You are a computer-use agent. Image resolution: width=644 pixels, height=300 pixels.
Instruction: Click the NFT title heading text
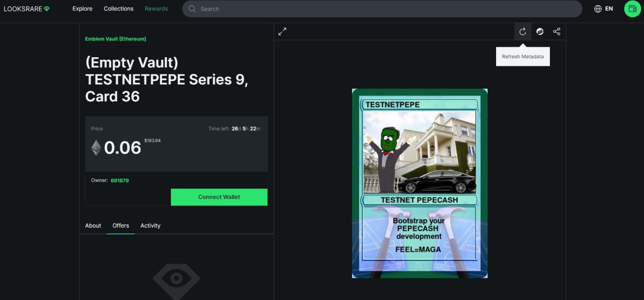point(167,79)
